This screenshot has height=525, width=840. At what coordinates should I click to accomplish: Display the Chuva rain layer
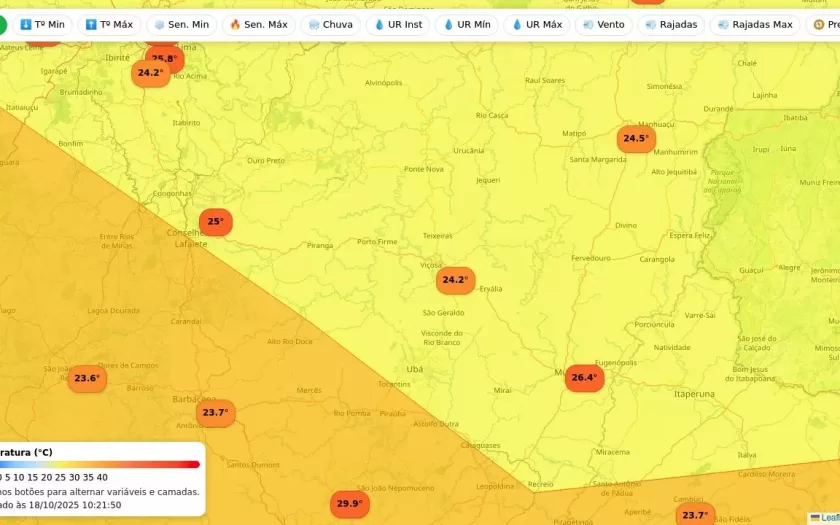pos(330,25)
